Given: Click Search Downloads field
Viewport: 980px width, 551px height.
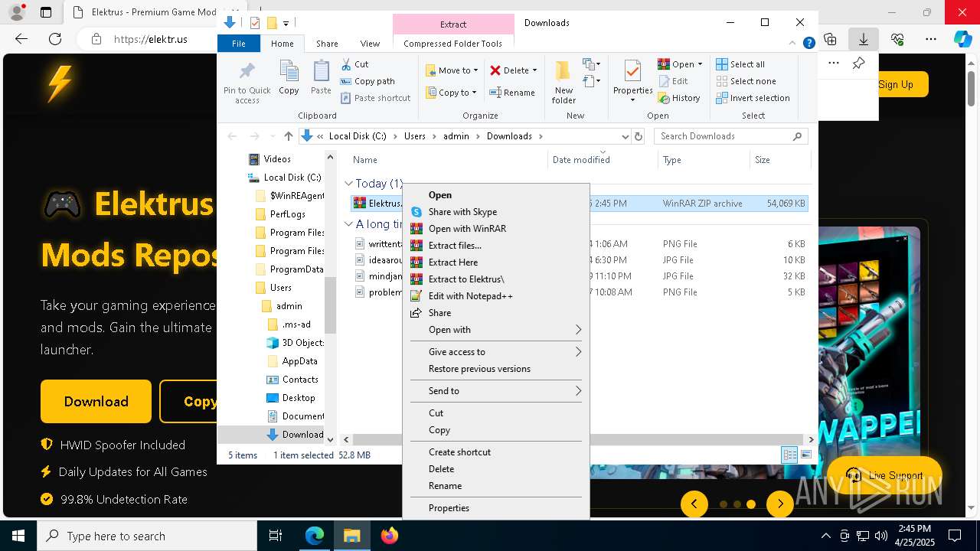Looking at the screenshot, I should 730,136.
